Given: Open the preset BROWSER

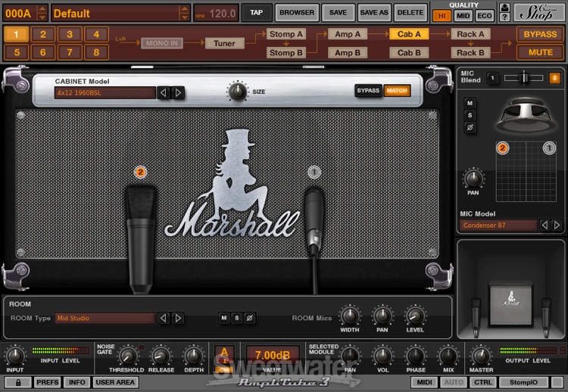Looking at the screenshot, I should coord(297,13).
